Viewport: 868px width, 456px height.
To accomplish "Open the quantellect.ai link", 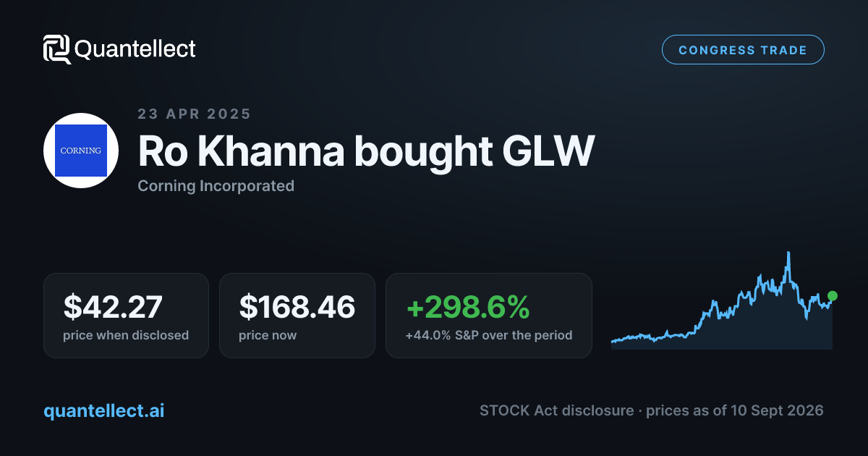I will pyautogui.click(x=104, y=410).
